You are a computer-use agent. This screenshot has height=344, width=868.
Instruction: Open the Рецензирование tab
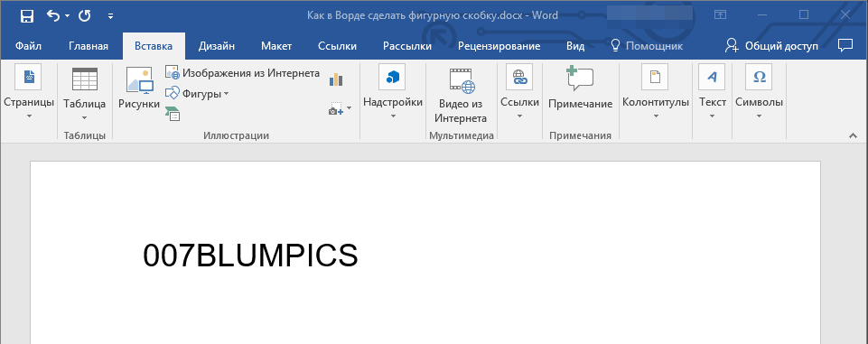pos(499,46)
